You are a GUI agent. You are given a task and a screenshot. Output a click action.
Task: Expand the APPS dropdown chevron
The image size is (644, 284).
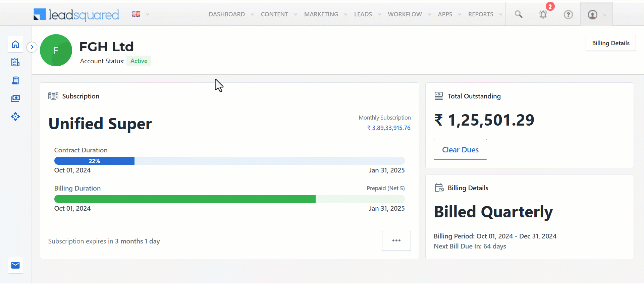(460, 14)
